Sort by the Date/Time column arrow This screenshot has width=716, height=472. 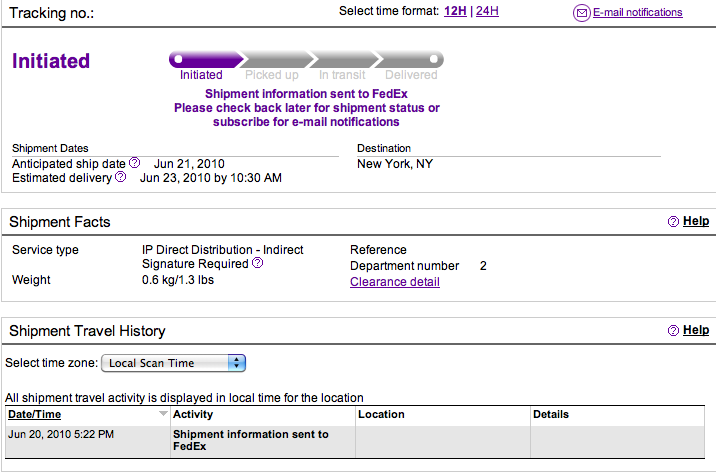point(164,414)
